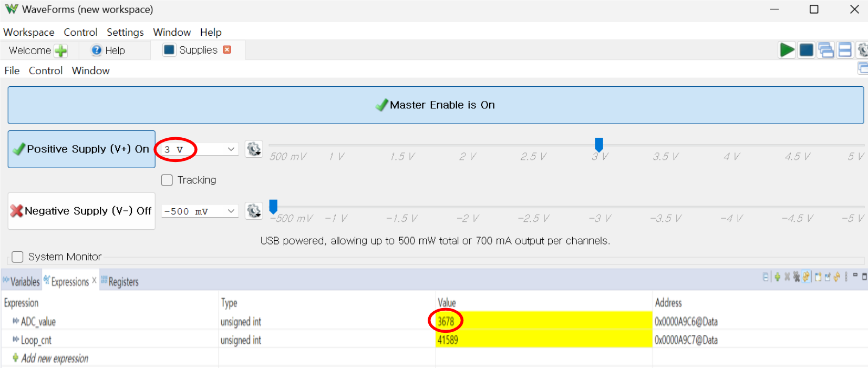Click -2 V mark on negative supply slider
Viewport: 868px width, 368px height.
tap(468, 218)
